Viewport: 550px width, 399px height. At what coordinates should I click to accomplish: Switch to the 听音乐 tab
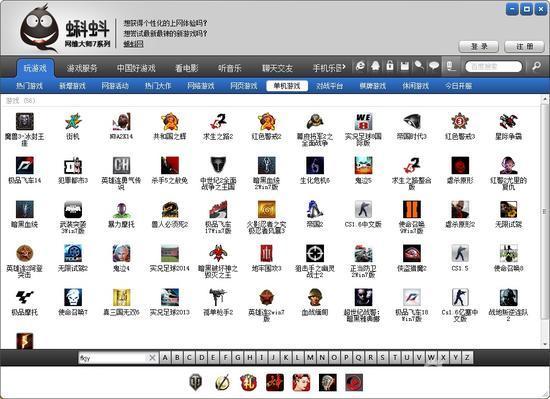point(230,68)
